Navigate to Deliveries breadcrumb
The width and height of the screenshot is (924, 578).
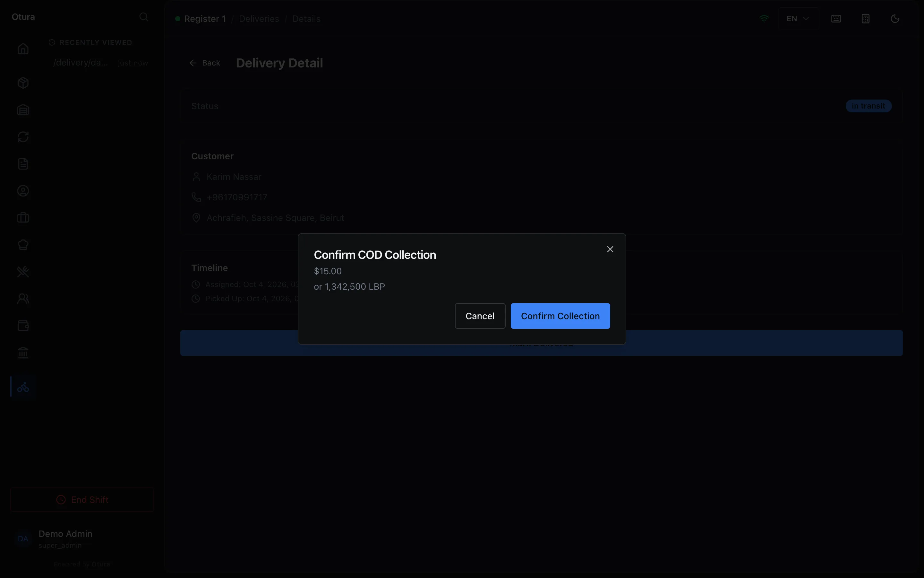[x=259, y=19]
